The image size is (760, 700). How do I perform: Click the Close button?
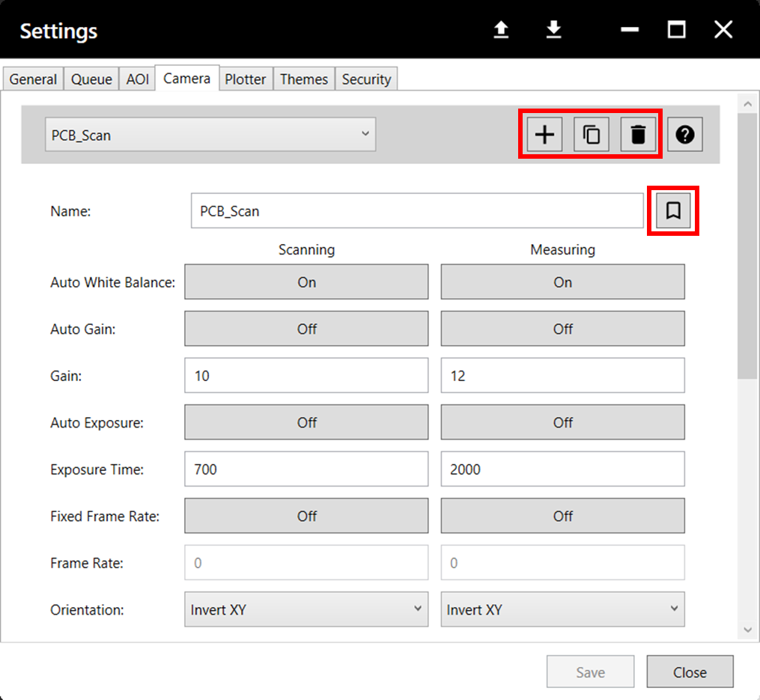click(690, 672)
